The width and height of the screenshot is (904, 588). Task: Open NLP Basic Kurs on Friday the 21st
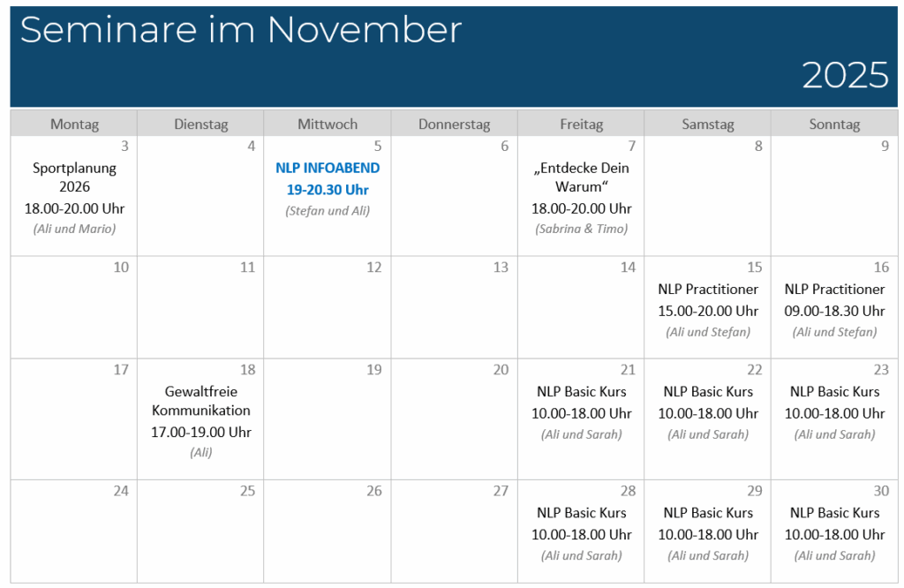(581, 392)
